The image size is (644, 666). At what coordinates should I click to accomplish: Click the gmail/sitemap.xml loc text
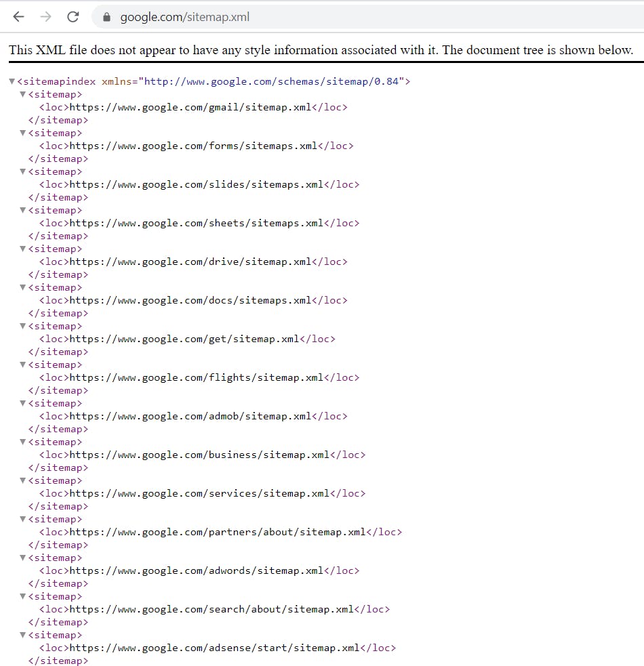(x=190, y=108)
